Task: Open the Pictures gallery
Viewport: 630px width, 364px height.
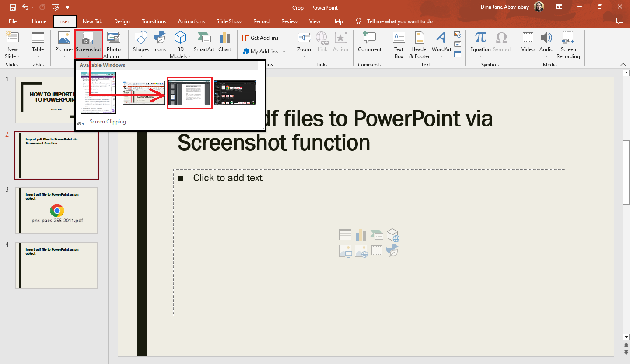Action: click(64, 44)
